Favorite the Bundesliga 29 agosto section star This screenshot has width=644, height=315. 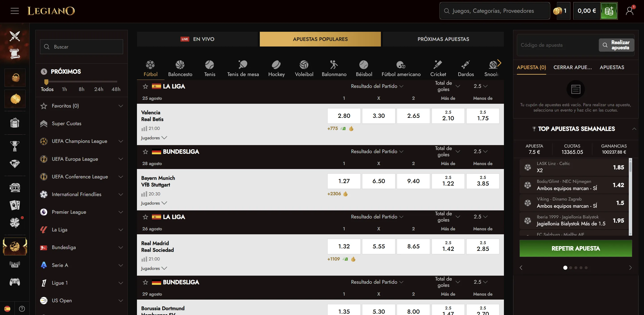[145, 282]
